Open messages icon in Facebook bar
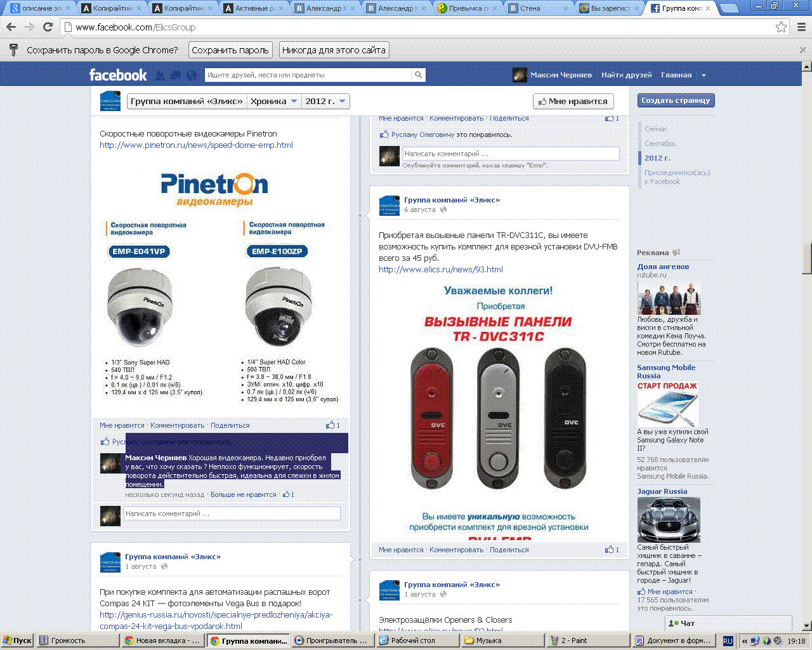This screenshot has height=650, width=812. tap(176, 76)
